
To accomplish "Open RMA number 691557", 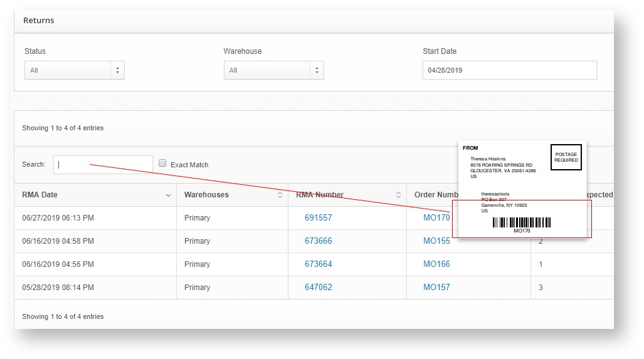I will click(x=319, y=218).
